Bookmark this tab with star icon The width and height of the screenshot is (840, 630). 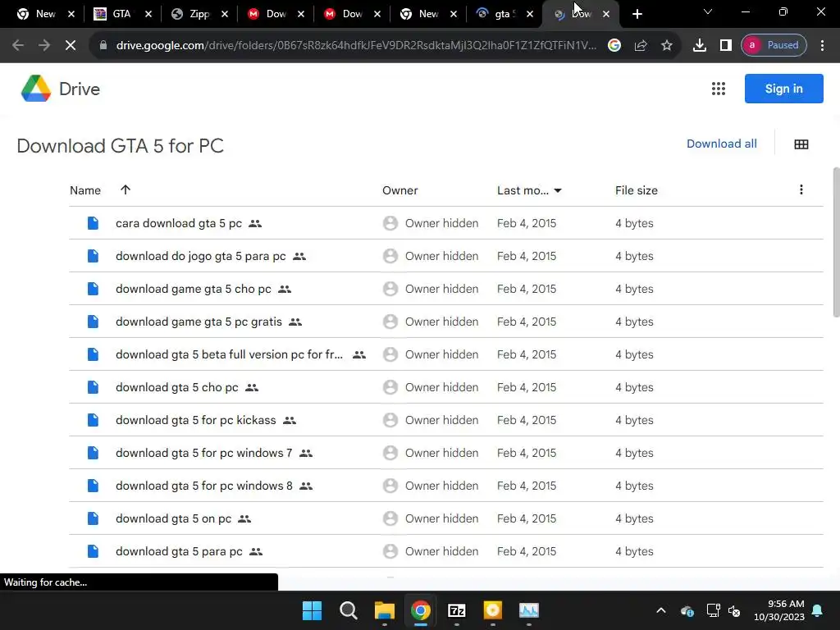point(666,45)
